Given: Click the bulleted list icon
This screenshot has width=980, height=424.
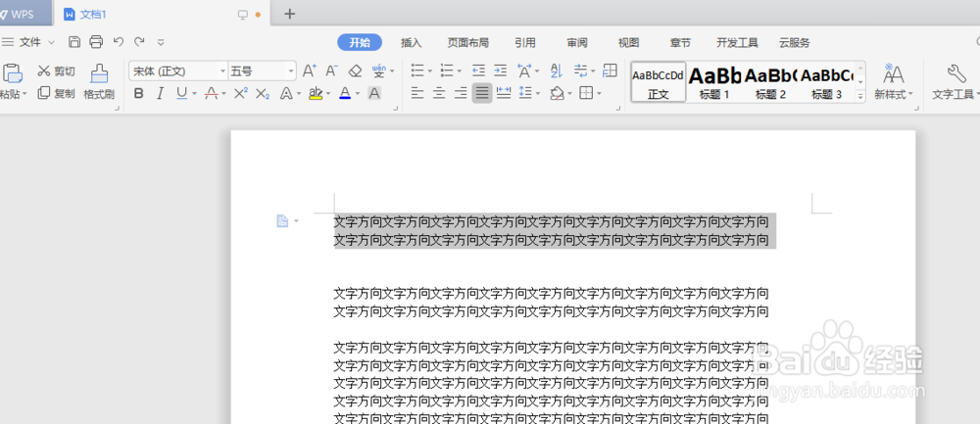Looking at the screenshot, I should tap(417, 71).
